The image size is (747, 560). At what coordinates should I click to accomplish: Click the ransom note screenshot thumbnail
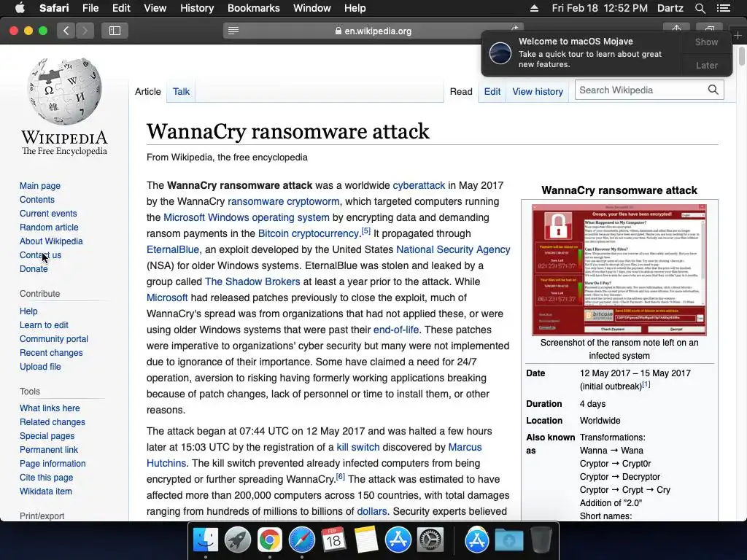tap(619, 270)
